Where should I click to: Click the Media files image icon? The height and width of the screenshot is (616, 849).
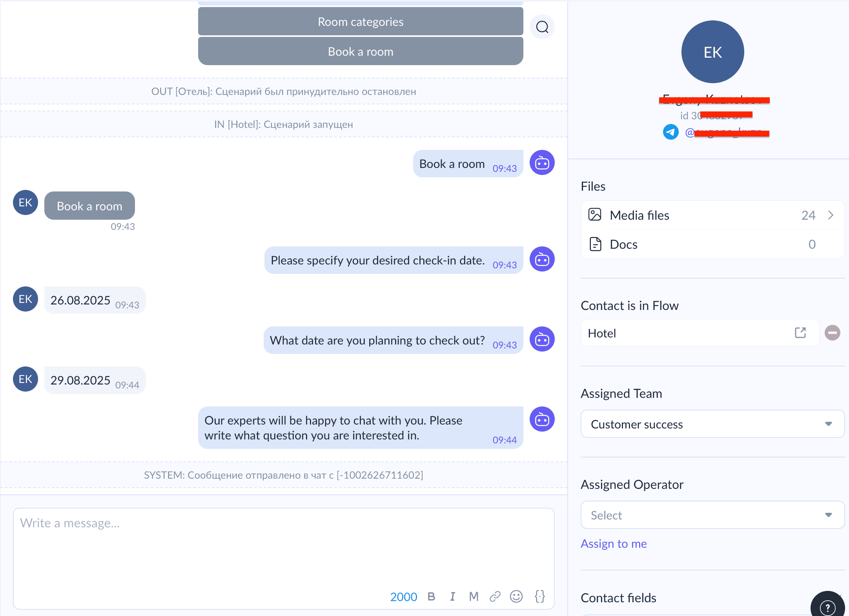point(595,215)
